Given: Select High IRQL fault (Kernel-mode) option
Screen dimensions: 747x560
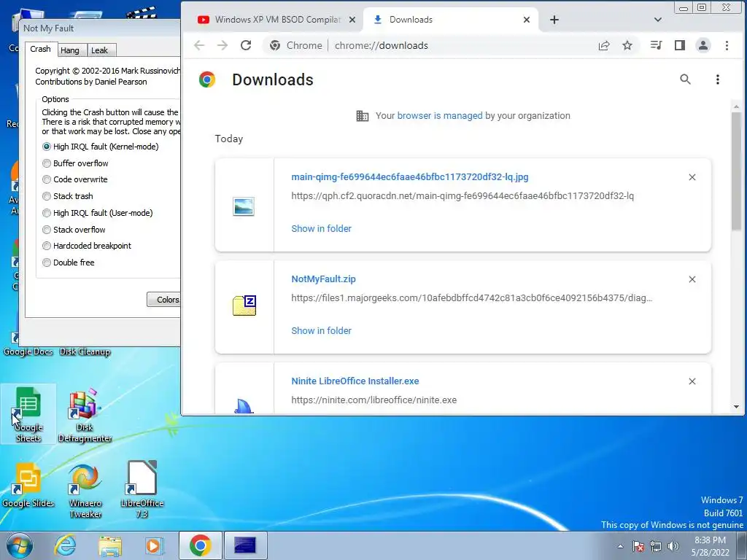Looking at the screenshot, I should (x=100, y=147).
